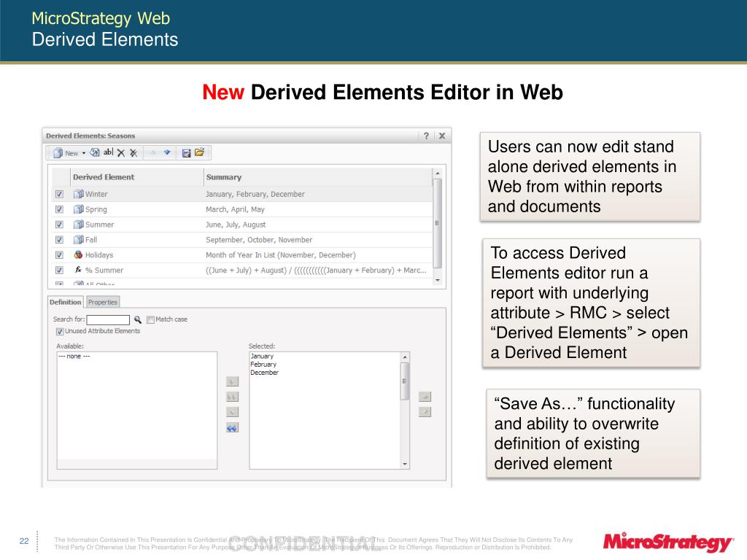Click the Spring group icon

[x=79, y=209]
